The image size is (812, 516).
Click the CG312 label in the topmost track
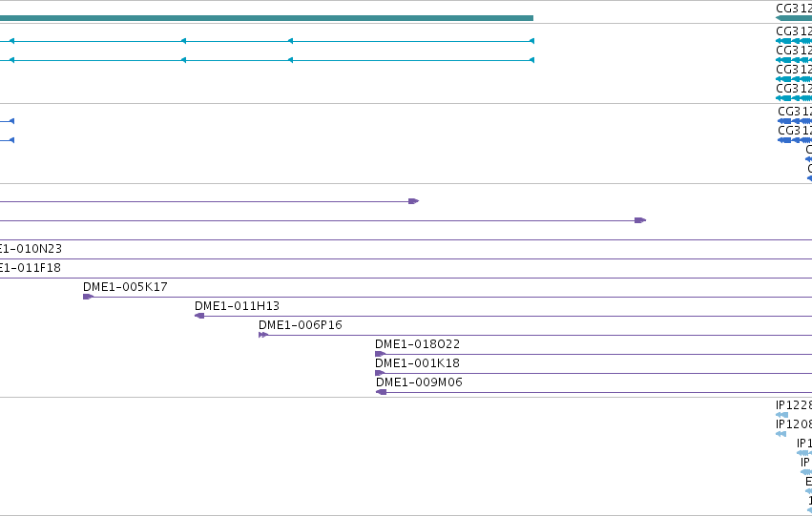point(794,9)
